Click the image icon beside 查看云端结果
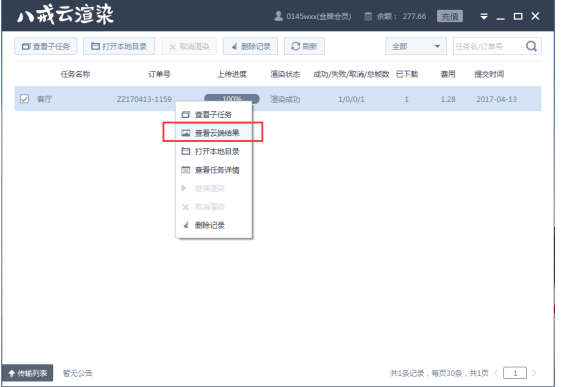The height and width of the screenshot is (387, 561). (185, 133)
